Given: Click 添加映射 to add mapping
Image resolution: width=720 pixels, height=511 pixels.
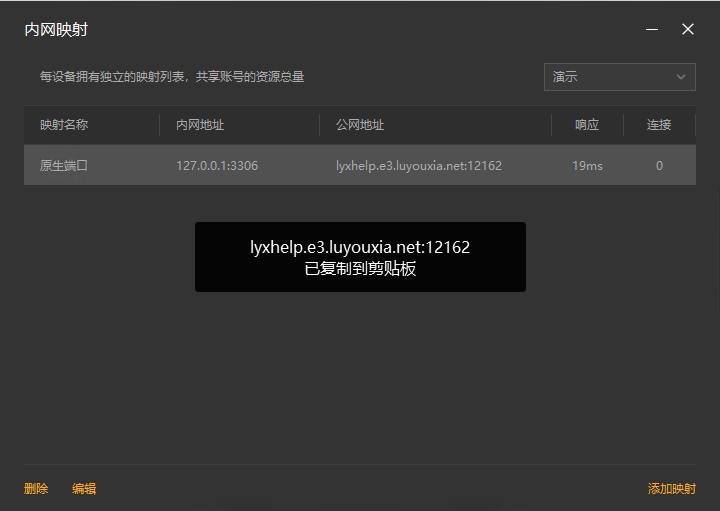Looking at the screenshot, I should (672, 489).
